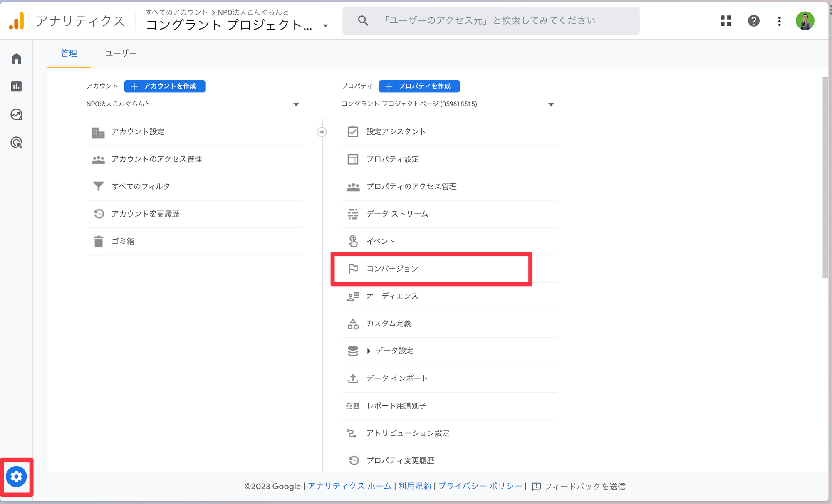The height and width of the screenshot is (504, 832).
Task: Open the Admin gear icon
Action: [x=16, y=477]
